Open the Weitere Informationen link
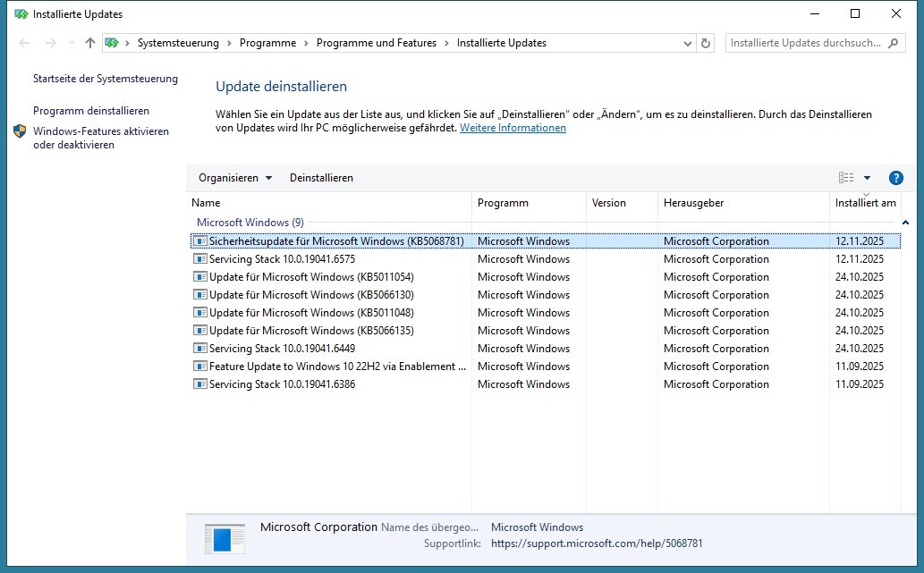 pyautogui.click(x=513, y=128)
